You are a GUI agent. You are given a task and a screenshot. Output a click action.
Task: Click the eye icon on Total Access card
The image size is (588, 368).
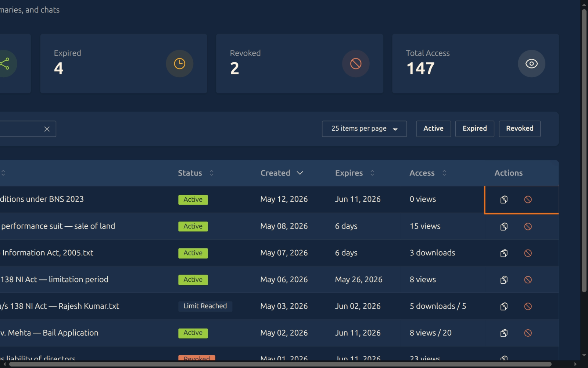tap(531, 64)
